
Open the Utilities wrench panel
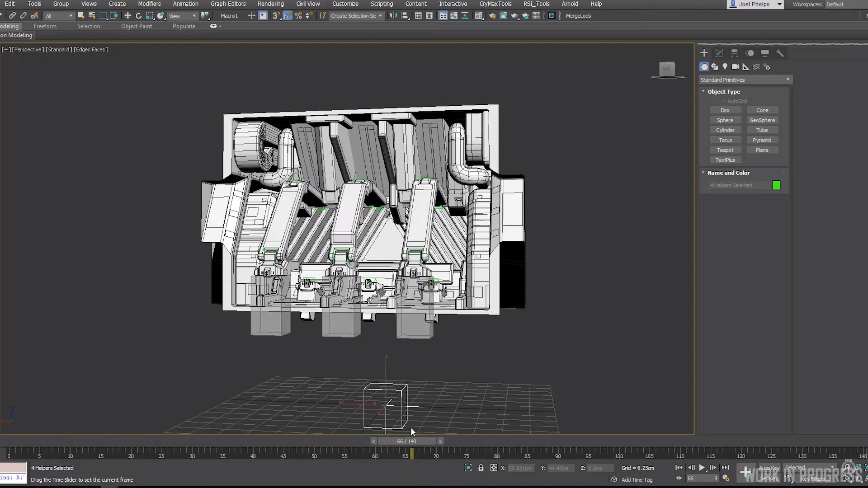pos(780,53)
